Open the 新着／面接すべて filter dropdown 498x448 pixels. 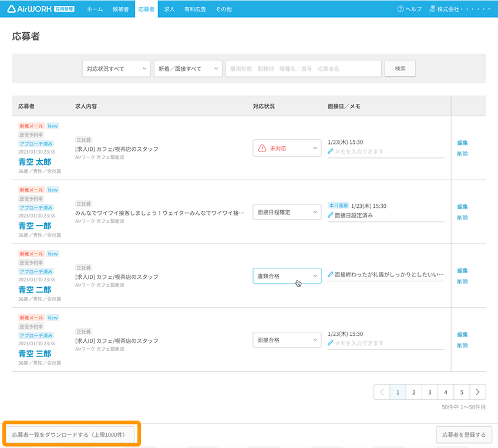click(x=188, y=69)
